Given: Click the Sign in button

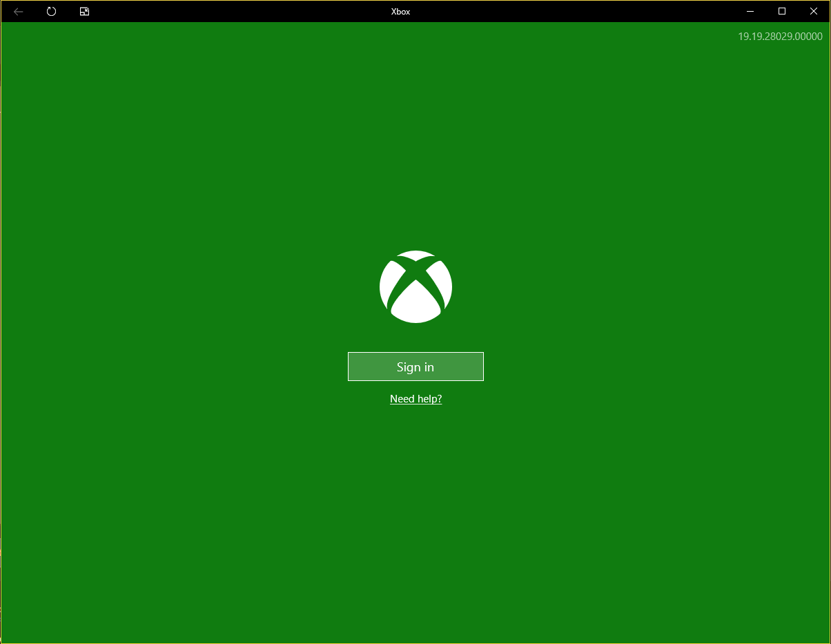Looking at the screenshot, I should [416, 367].
